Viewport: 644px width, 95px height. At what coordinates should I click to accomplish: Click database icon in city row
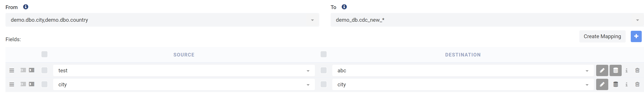coord(615,85)
